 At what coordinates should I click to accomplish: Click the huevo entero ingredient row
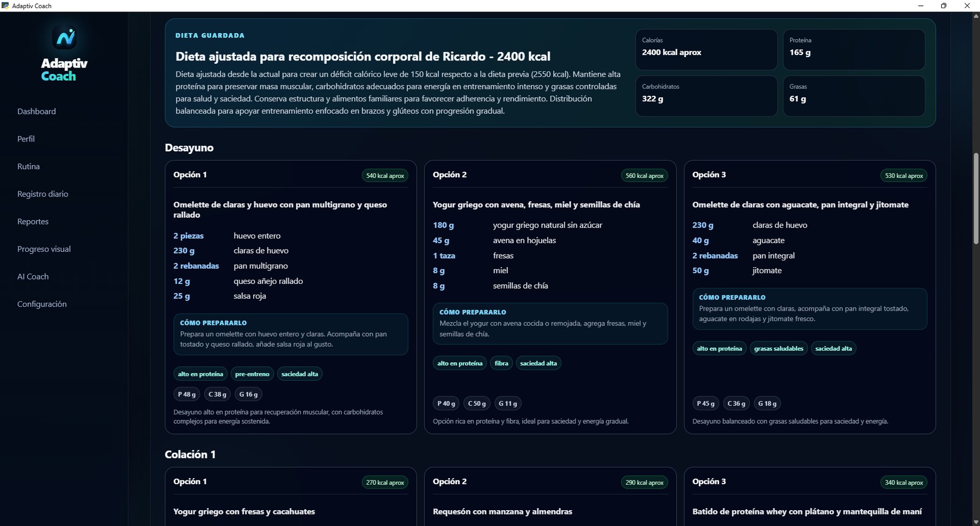click(x=291, y=236)
